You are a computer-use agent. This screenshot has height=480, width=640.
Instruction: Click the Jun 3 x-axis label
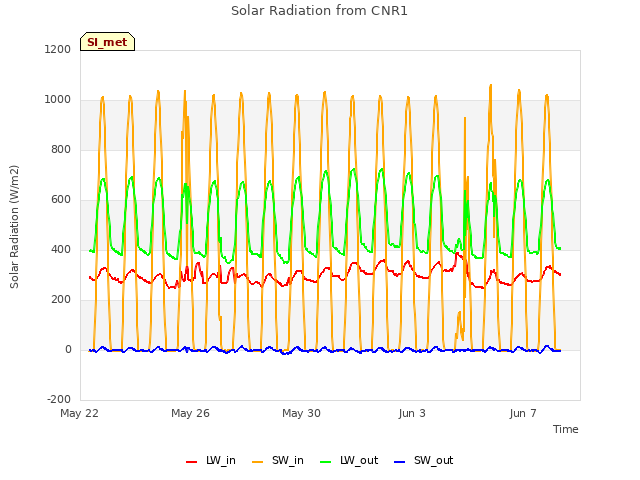412,413
